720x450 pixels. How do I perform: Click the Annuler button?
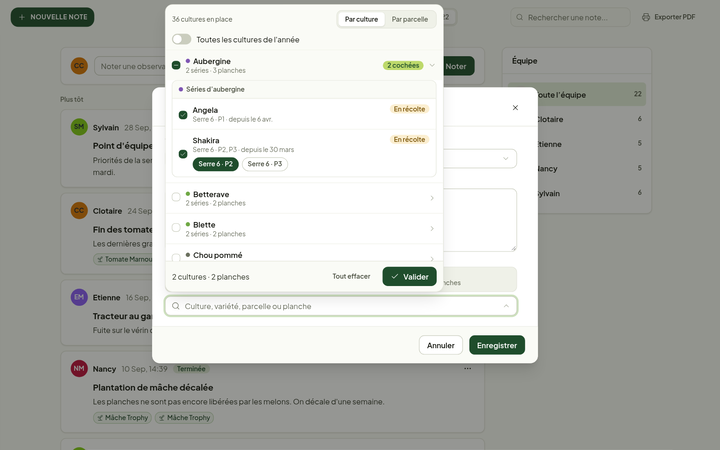click(x=440, y=345)
